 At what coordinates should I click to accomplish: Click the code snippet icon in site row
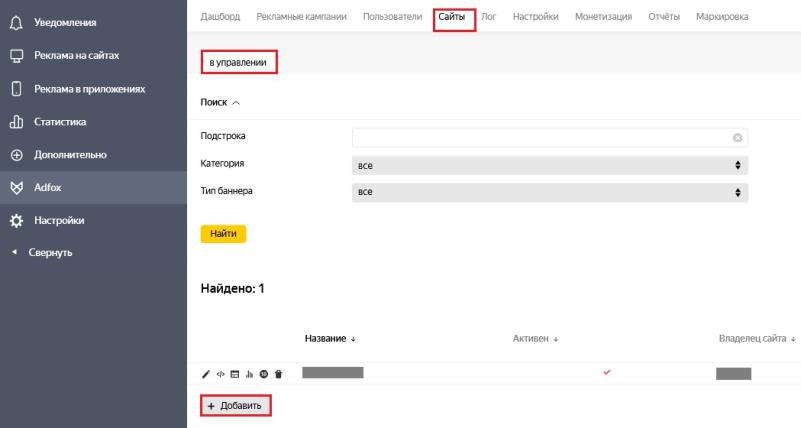220,374
